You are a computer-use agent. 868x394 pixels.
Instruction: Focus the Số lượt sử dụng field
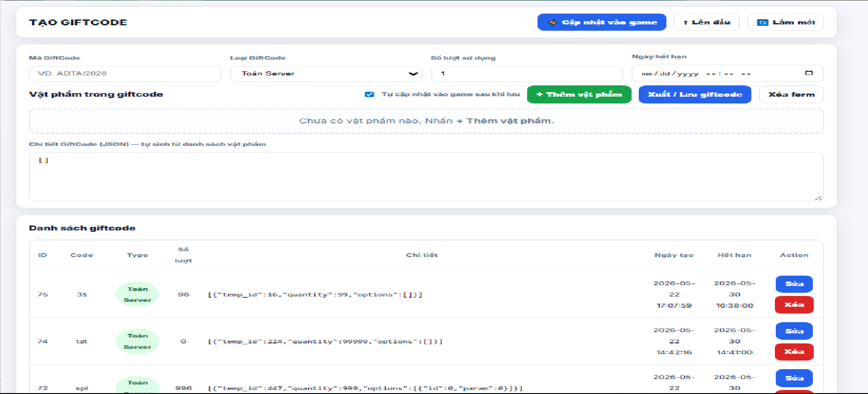pos(527,74)
